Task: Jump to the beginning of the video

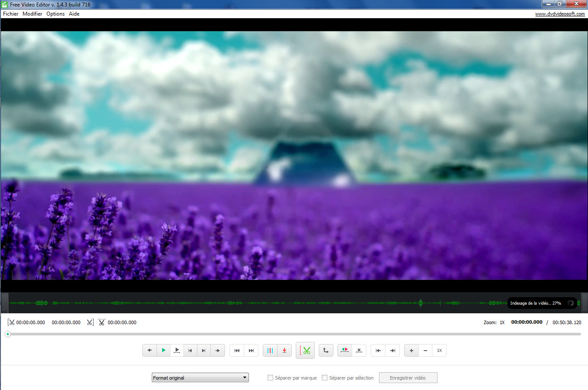Action: tap(237, 350)
